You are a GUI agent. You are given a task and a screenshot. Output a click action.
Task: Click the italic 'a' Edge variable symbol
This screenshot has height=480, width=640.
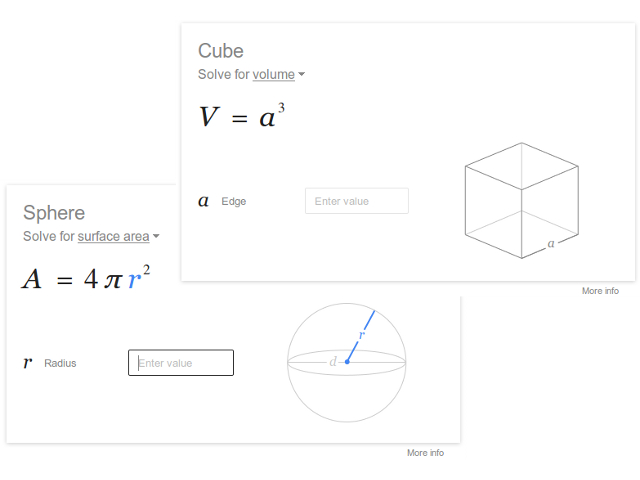click(203, 201)
